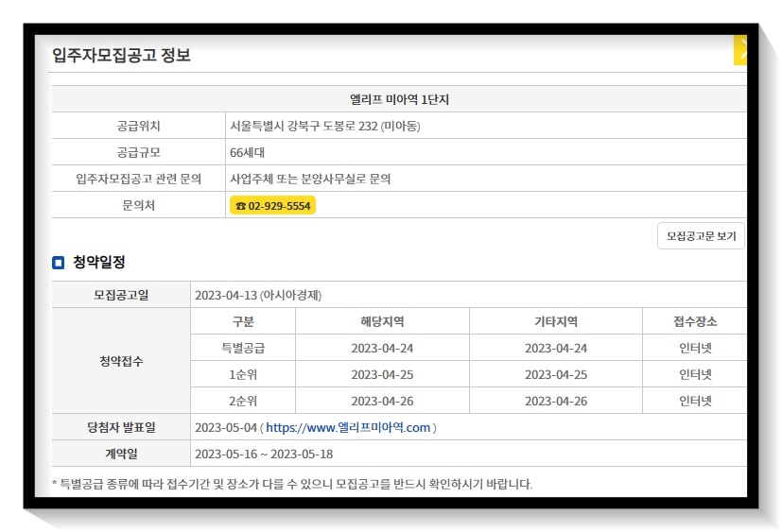This screenshot has height=532, width=782.
Task: Click 인터넷 in the 1순위 row
Action: pyautogui.click(x=695, y=374)
